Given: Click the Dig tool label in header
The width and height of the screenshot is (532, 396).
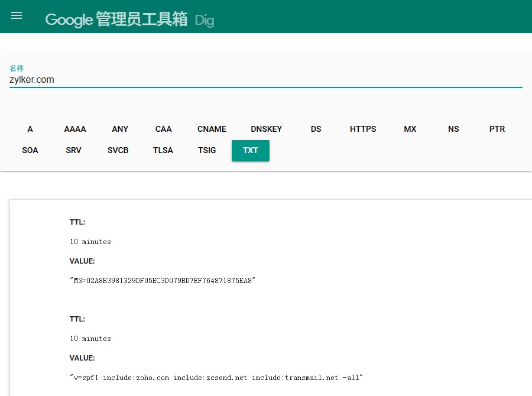Looking at the screenshot, I should (205, 20).
